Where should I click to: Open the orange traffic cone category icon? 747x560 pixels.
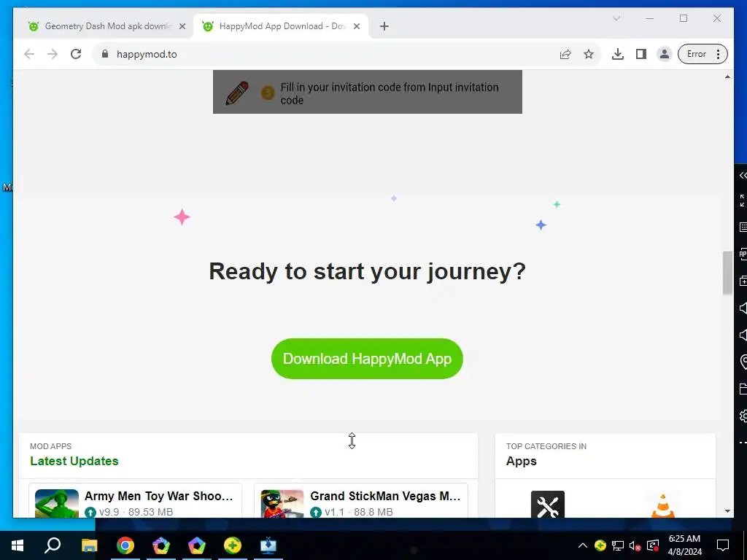(662, 505)
